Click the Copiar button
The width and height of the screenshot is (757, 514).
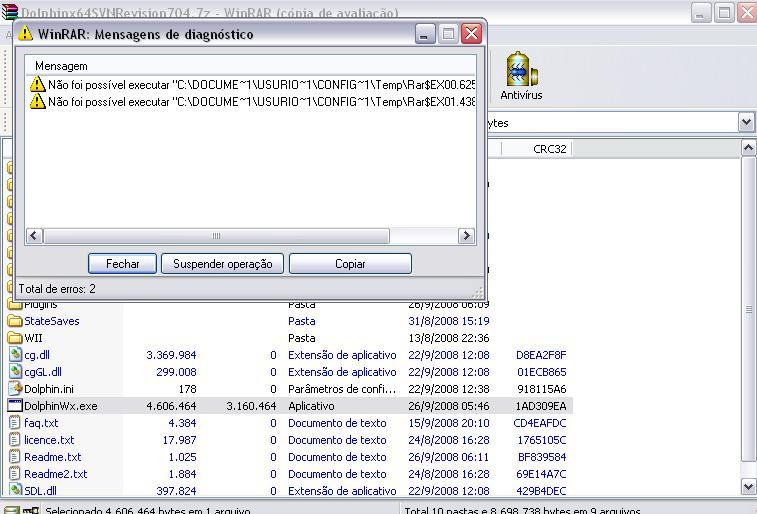click(350, 264)
